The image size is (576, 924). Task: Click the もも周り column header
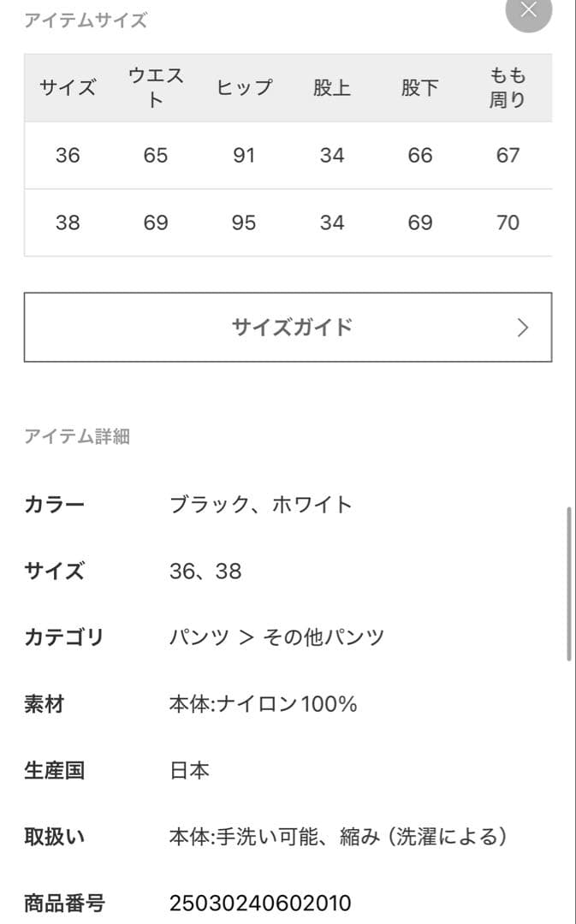508,86
